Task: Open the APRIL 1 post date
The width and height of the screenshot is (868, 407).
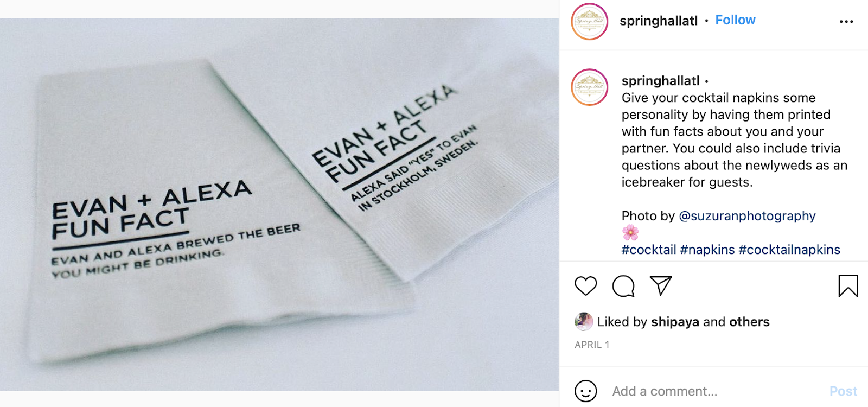Action: [592, 345]
